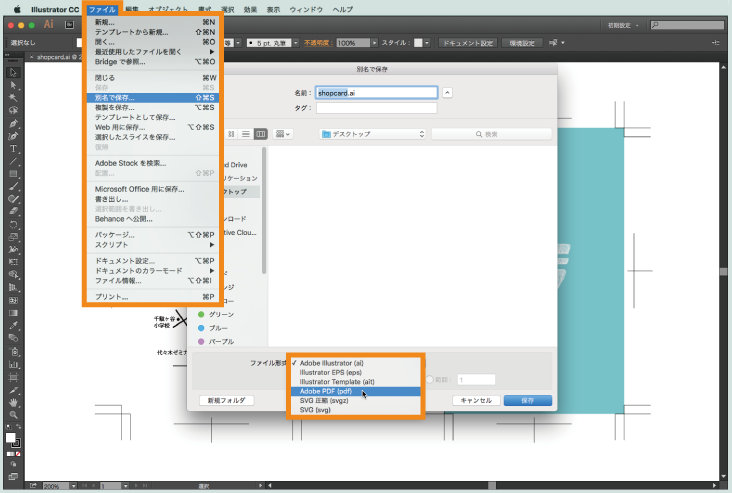
Task: Choose Web 用に保存... menu item
Action: tap(153, 127)
